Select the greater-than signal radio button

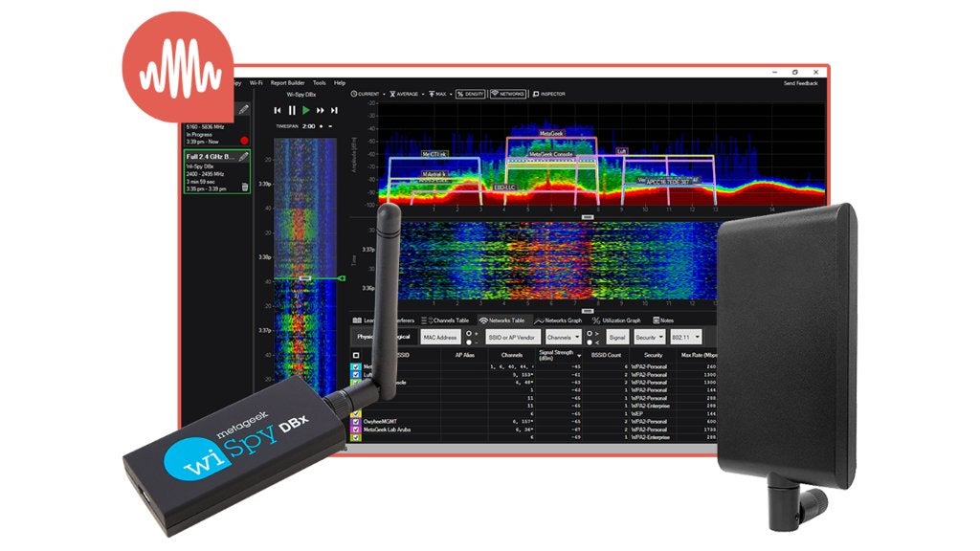(x=590, y=334)
